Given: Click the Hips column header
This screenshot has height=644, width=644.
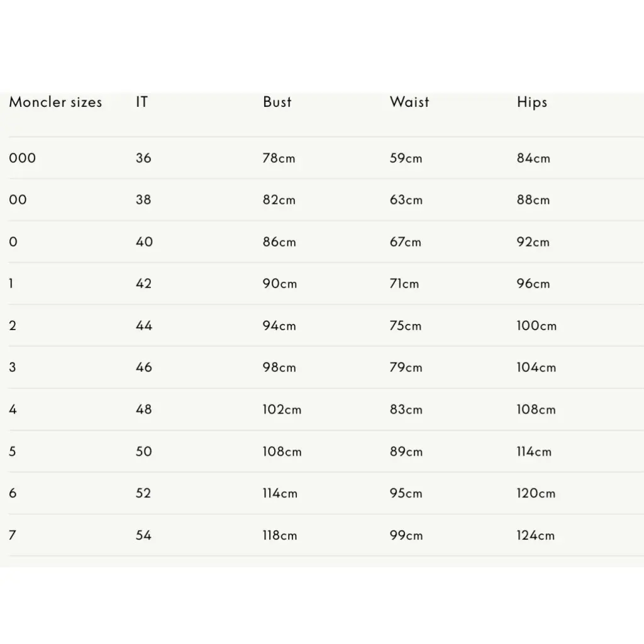Looking at the screenshot, I should pos(532,103).
